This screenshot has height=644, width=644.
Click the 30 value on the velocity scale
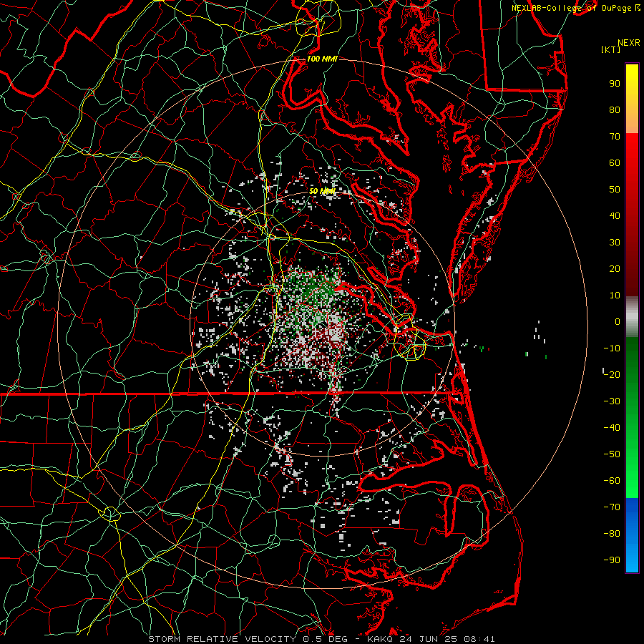coord(615,243)
